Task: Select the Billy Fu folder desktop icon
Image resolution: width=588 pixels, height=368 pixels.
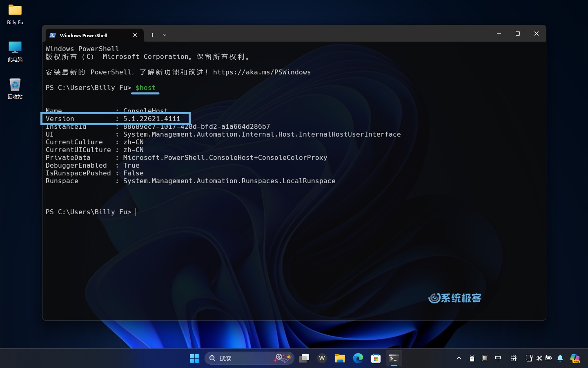Action: point(15,15)
